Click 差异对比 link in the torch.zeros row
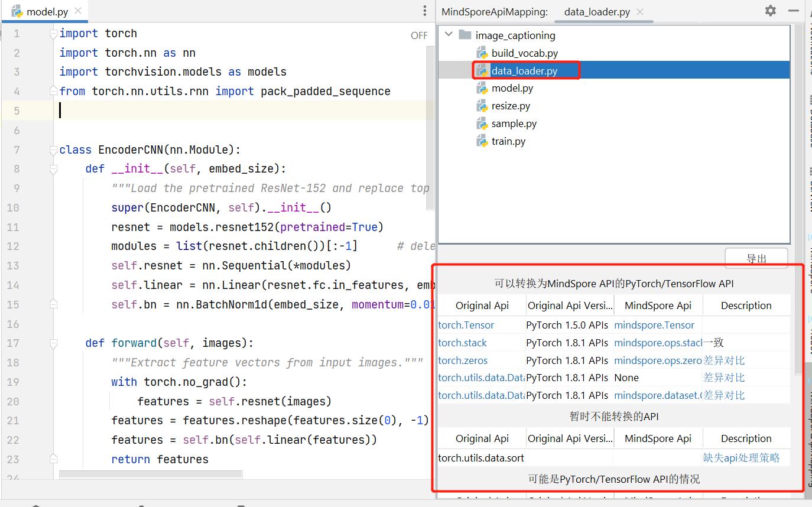This screenshot has width=812, height=507. 724,360
